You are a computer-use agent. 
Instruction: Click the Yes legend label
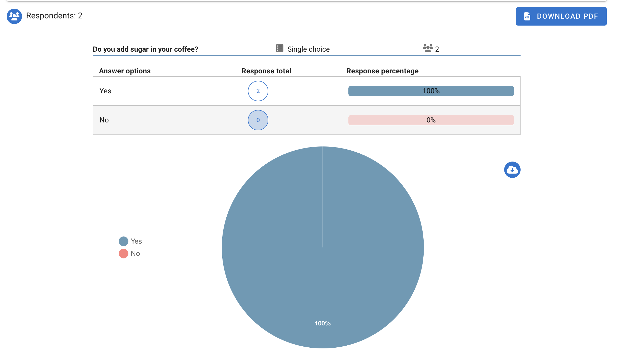tap(136, 241)
